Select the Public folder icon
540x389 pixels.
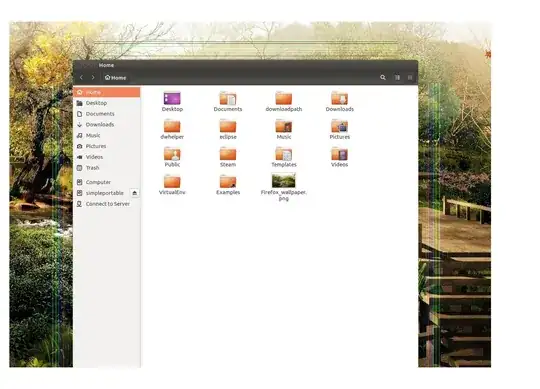pos(172,154)
